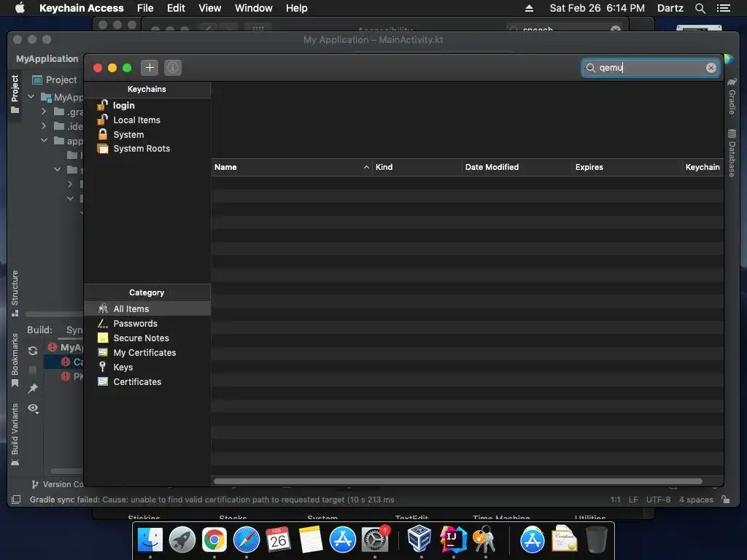
Task: Open Finder from the Dock
Action: [150, 540]
